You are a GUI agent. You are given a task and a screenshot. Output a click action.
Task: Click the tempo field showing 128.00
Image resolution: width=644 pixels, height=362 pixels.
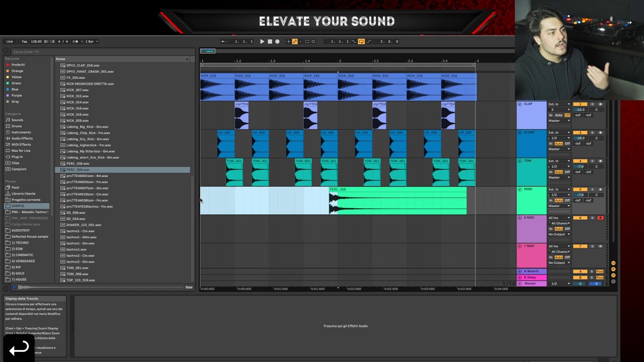(36, 41)
